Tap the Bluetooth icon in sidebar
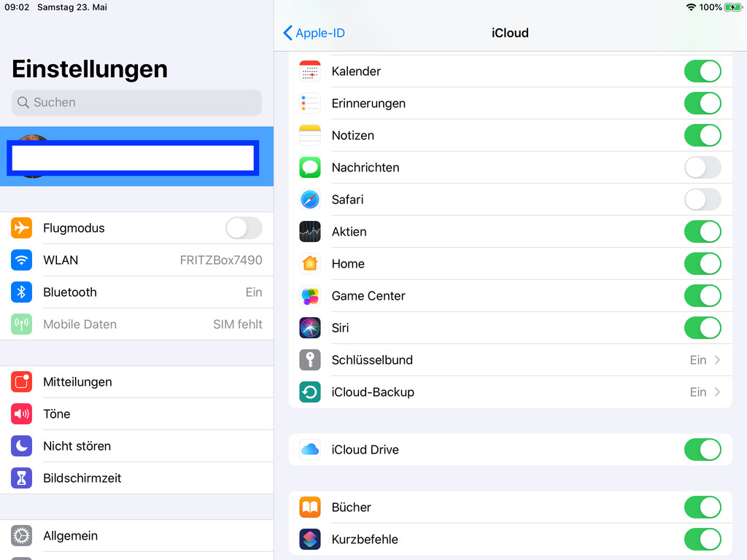The width and height of the screenshot is (747, 560). click(x=21, y=292)
